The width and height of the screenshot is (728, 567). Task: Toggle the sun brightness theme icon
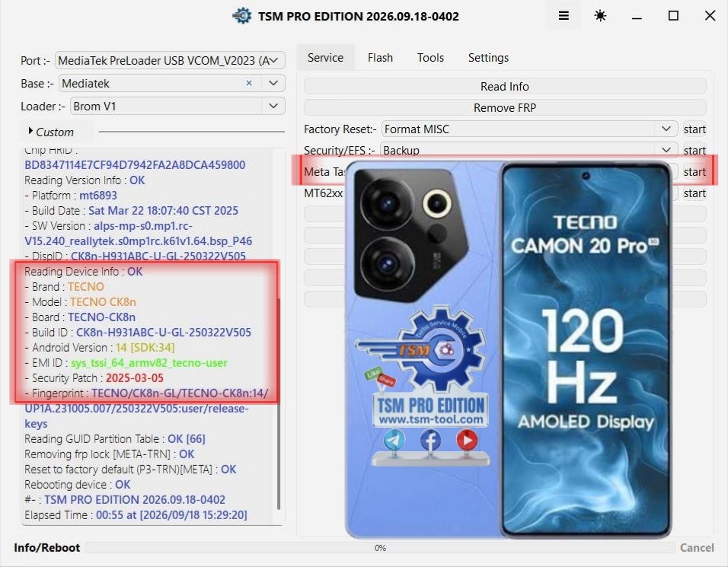point(600,16)
